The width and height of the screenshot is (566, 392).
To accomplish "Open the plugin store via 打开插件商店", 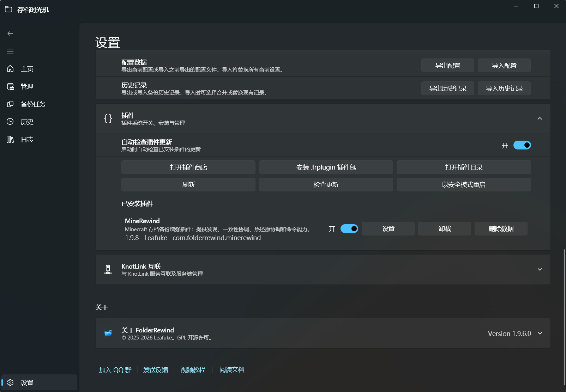I will point(188,167).
